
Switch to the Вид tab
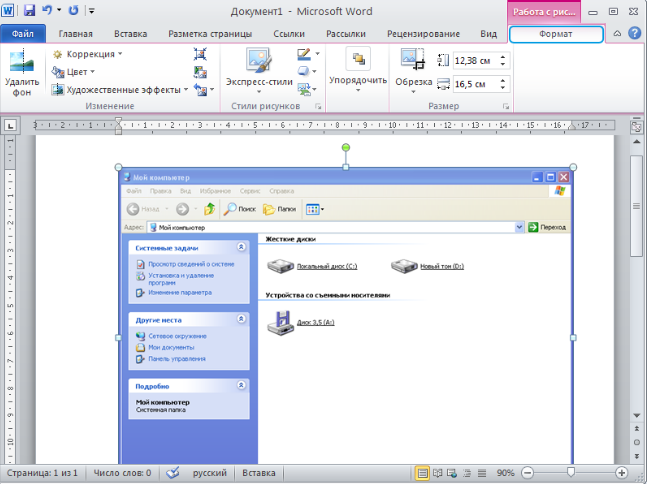489,34
